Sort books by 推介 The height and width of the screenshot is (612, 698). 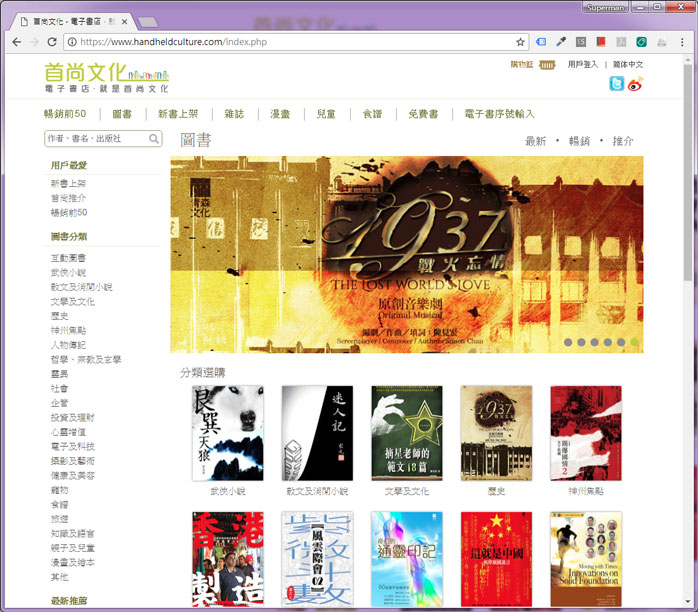[623, 141]
